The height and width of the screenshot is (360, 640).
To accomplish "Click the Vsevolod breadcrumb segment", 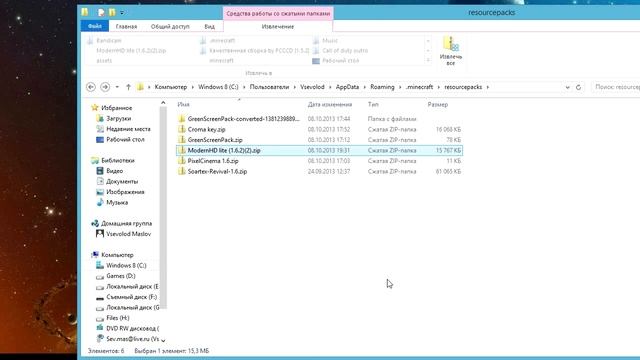I will 312,87.
